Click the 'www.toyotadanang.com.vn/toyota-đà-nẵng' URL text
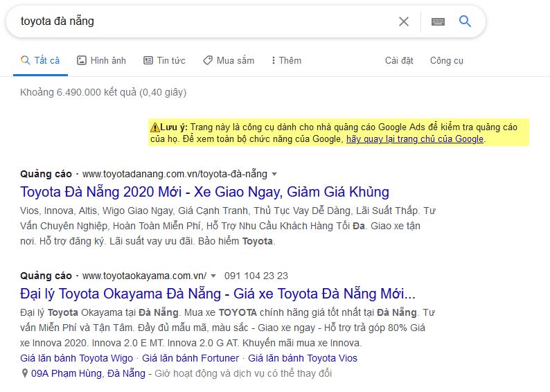 click(175, 174)
